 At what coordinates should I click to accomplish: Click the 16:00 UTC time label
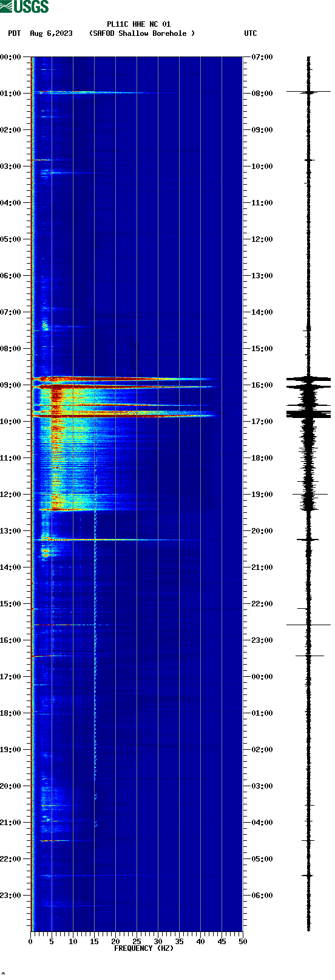(x=262, y=385)
